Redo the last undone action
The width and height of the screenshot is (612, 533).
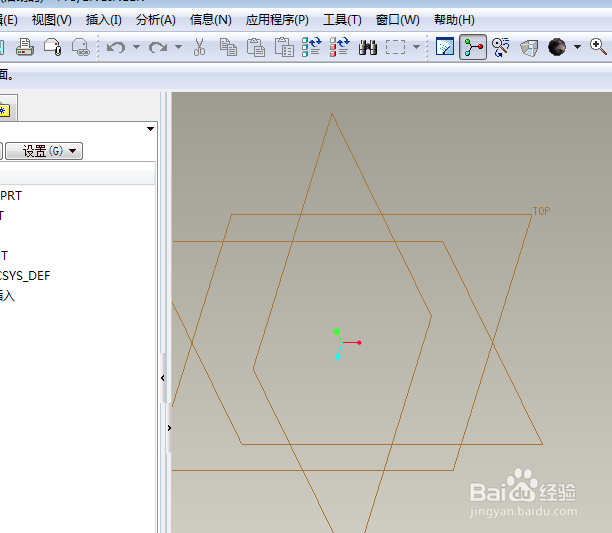tap(158, 47)
